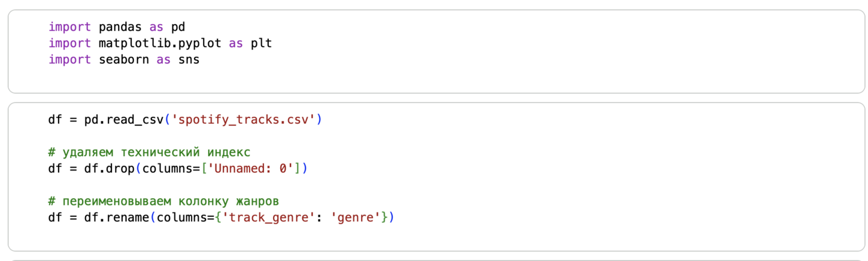Click columns keyword in the drop call
868x261 pixels.
click(x=163, y=168)
